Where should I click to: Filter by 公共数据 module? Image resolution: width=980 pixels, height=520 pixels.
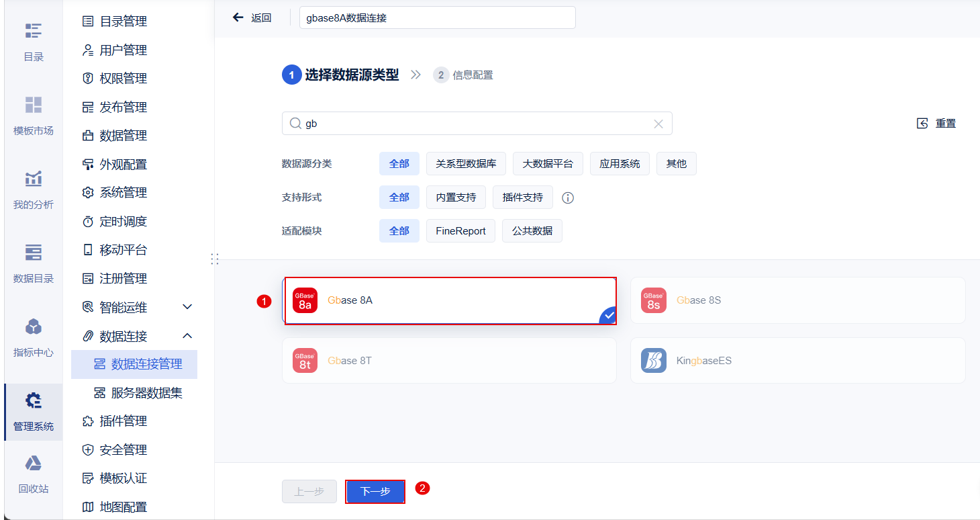click(x=532, y=231)
